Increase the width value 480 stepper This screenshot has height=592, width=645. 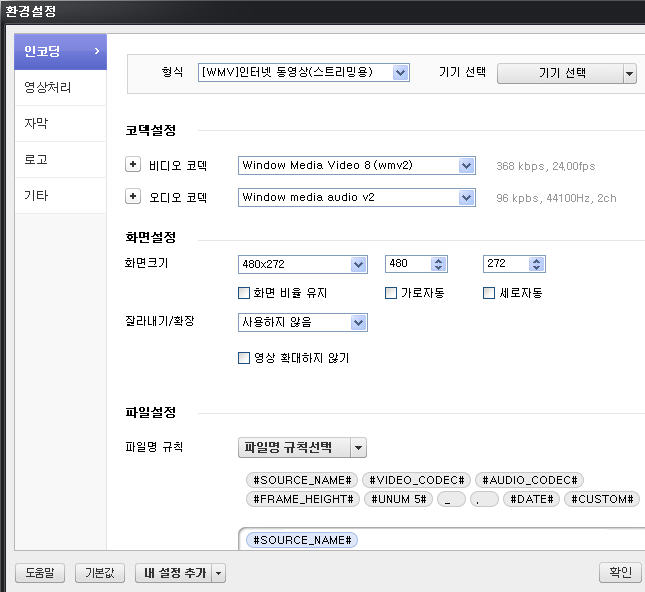pyautogui.click(x=439, y=260)
